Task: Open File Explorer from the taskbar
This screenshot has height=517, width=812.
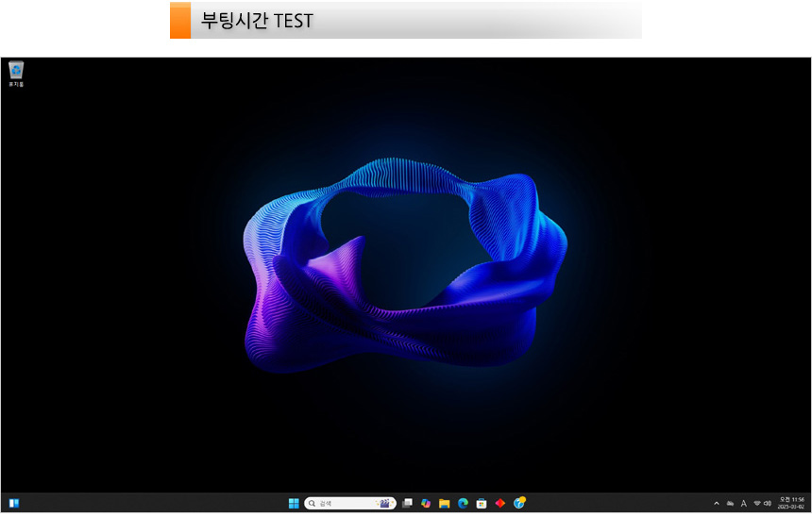Action: pyautogui.click(x=444, y=503)
